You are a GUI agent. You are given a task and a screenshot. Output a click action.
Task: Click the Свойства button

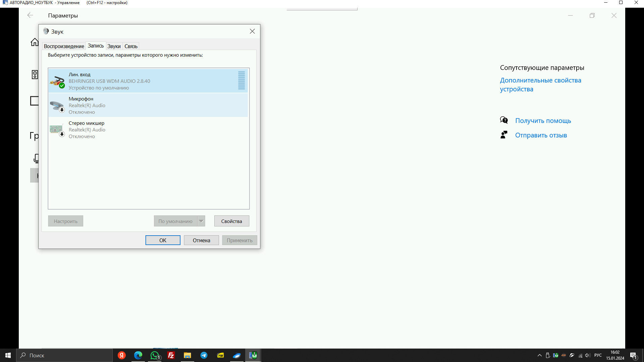(x=231, y=221)
